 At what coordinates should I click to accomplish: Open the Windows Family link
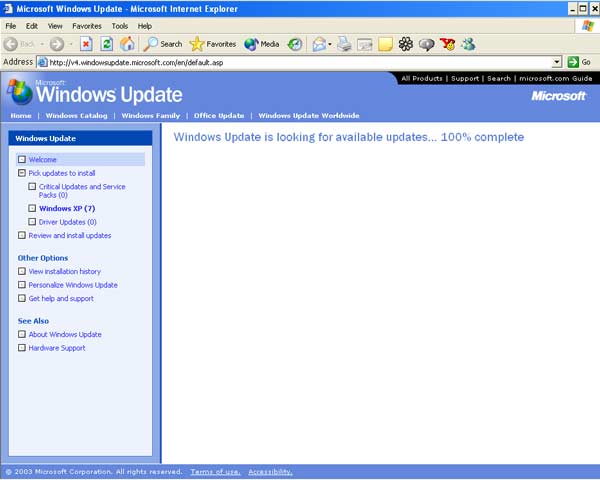(x=151, y=116)
